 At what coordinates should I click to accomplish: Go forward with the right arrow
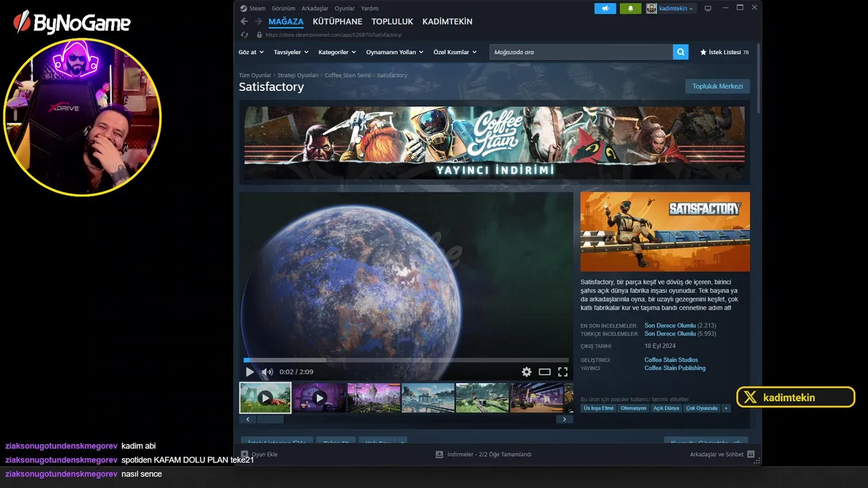258,22
